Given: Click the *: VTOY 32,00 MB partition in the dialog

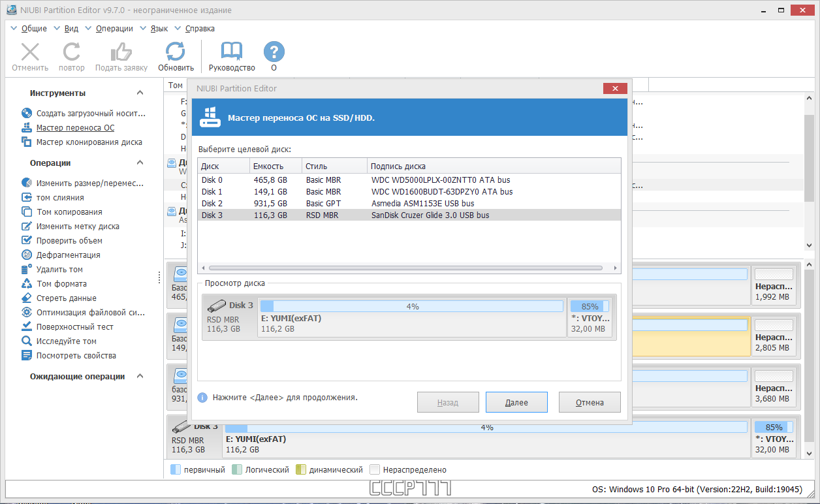Looking at the screenshot, I should coord(590,317).
